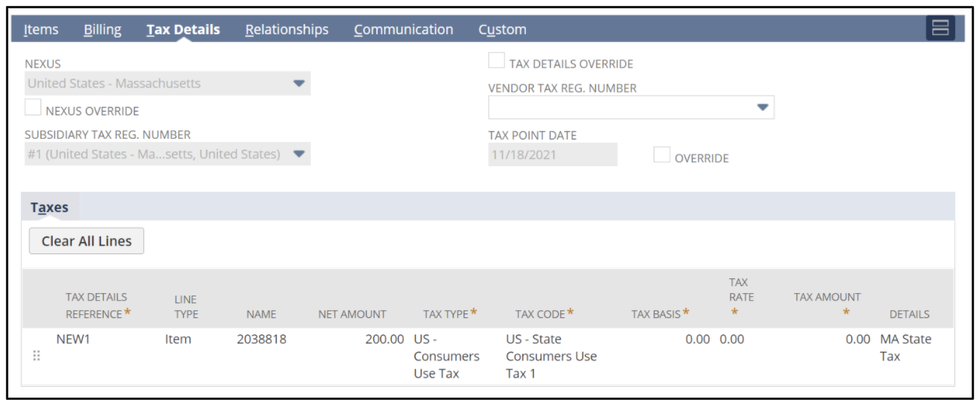Switch to the Items tab
Viewport: 980px width, 407px height.
[x=41, y=30]
